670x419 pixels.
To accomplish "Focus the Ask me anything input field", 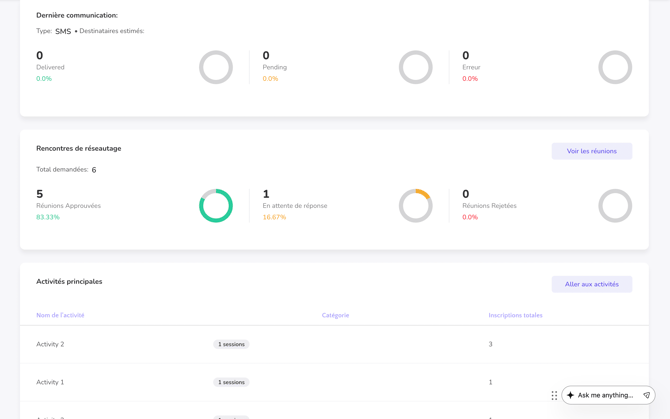I will coord(606,395).
